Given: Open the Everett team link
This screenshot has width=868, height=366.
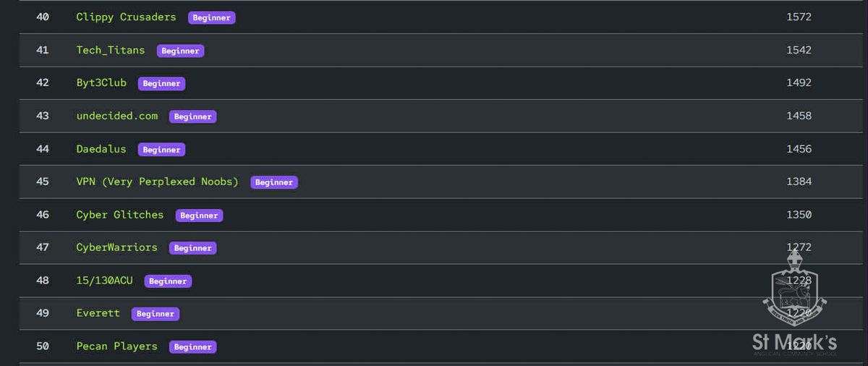Looking at the screenshot, I should pos(98,313).
